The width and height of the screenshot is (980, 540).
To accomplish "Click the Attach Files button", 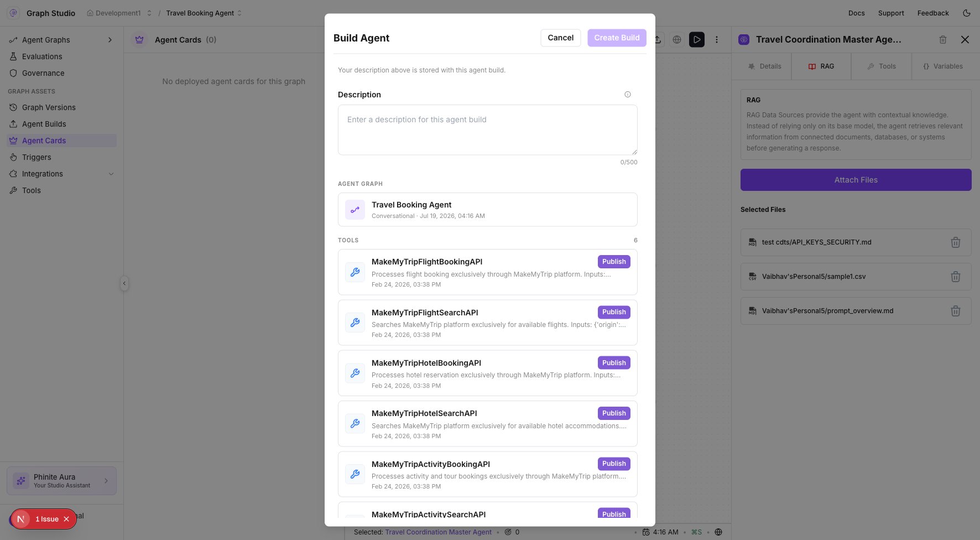I will pyautogui.click(x=856, y=180).
